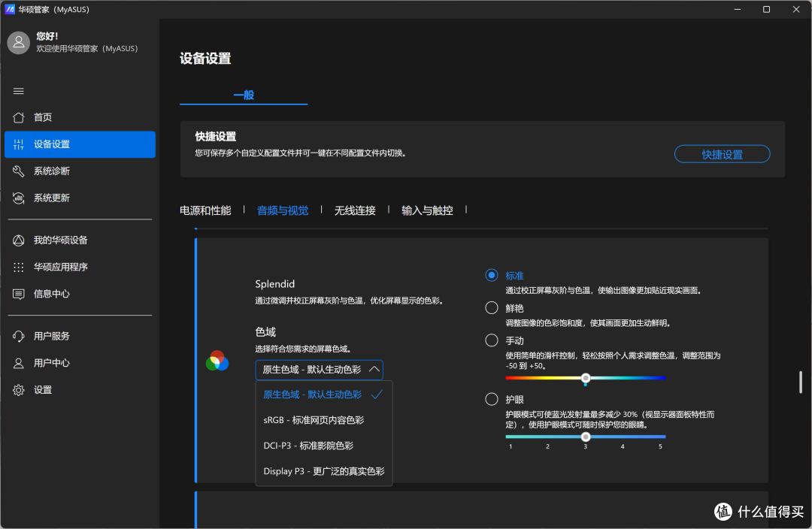
Task: Click the sliders icon beside 设备设置
Action: coord(19,144)
